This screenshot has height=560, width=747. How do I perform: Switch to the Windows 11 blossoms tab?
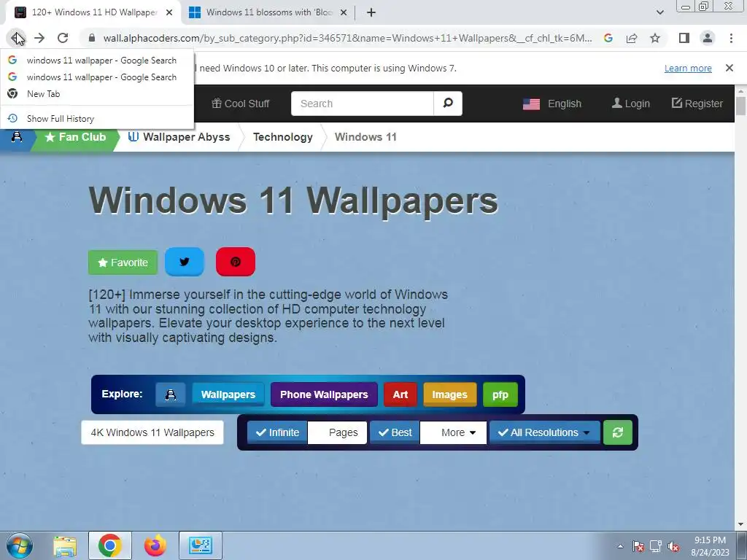(270, 13)
